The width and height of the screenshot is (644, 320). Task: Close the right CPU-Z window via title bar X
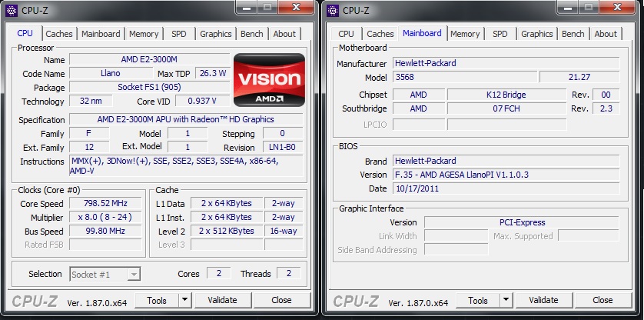[x=617, y=7]
